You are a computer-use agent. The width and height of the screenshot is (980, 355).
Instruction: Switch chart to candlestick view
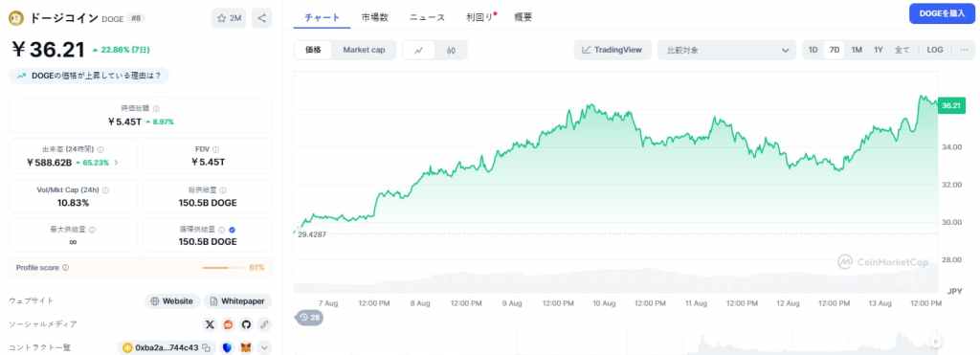(451, 50)
